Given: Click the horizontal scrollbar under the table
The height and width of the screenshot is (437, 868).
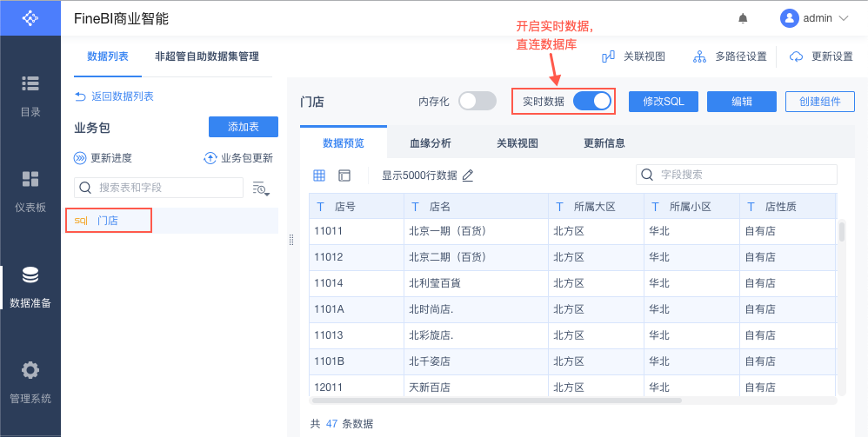Looking at the screenshot, I should tap(496, 401).
